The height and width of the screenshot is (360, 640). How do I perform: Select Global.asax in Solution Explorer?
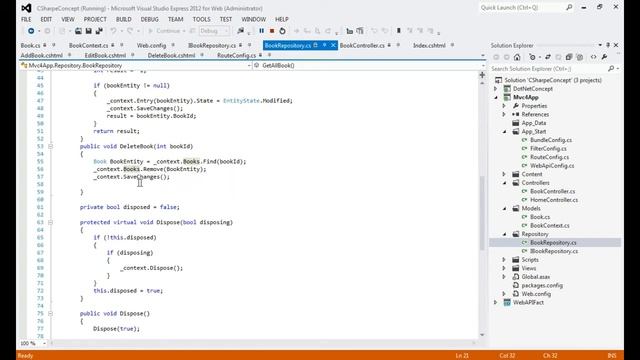pyautogui.click(x=536, y=277)
